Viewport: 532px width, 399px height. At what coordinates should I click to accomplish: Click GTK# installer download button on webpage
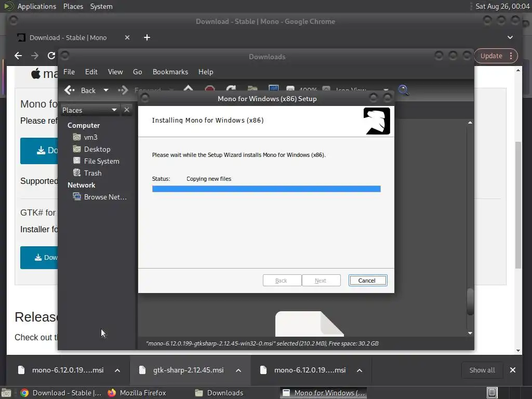pos(39,258)
